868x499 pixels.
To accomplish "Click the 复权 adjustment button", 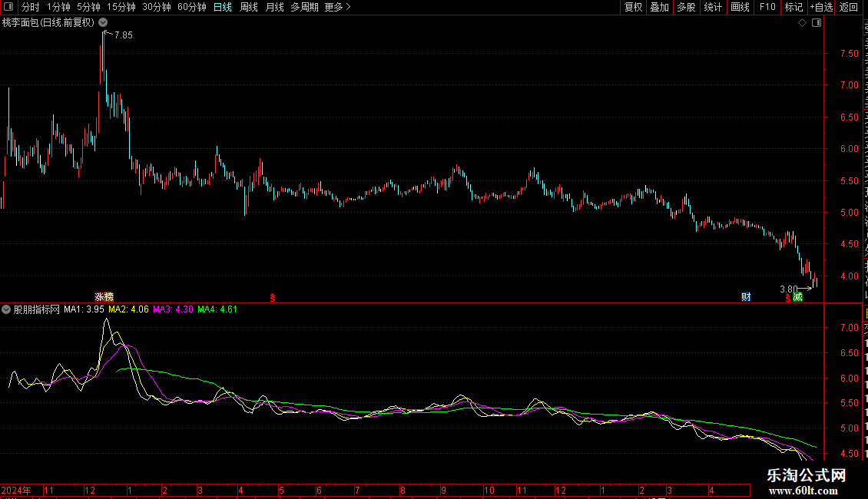I will click(633, 7).
